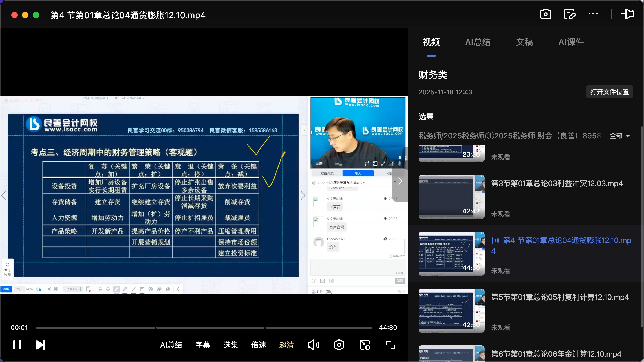Image resolution: width=644 pixels, height=362 pixels.
Task: Skip to the next episode
Action: pos(41,345)
